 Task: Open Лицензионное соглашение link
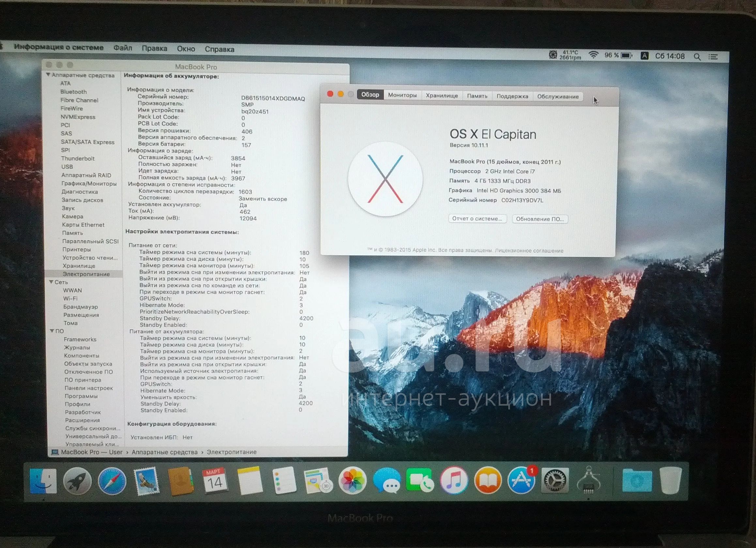(x=529, y=250)
